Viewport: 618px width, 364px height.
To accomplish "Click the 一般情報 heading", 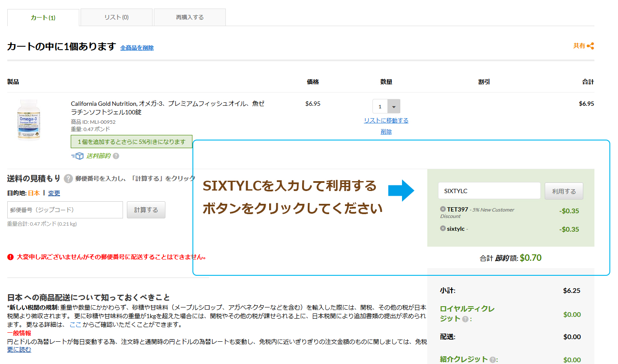I will click(x=19, y=333).
